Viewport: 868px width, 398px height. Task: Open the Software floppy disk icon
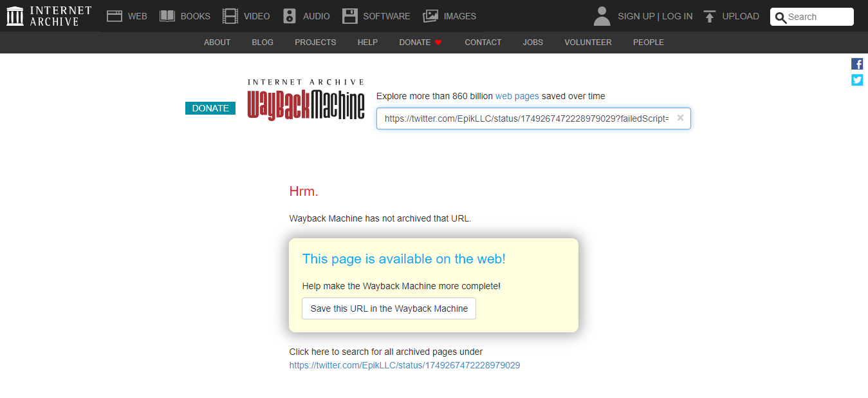coord(350,16)
